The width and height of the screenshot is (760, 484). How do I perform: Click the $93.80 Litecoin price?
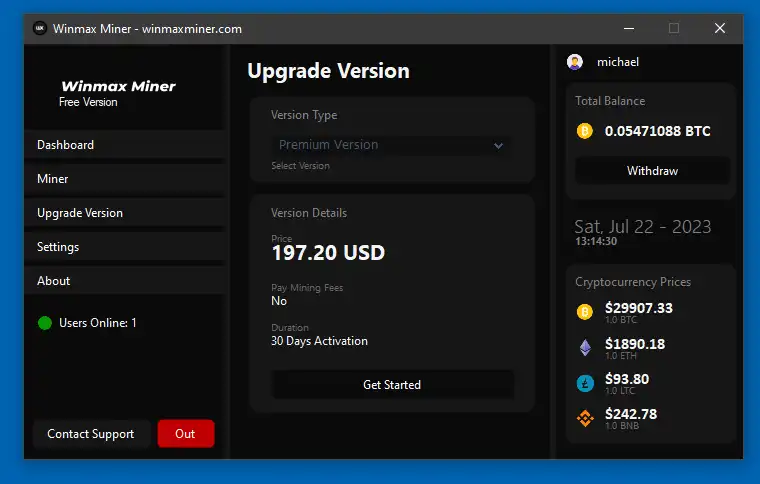click(x=627, y=379)
